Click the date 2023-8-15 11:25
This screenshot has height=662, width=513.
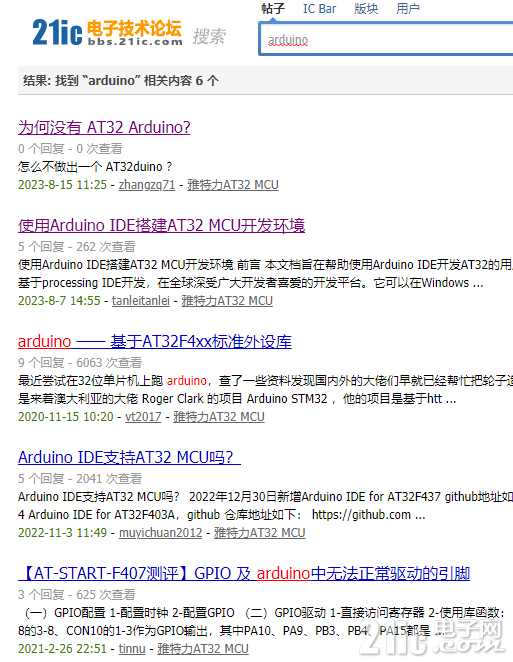point(62,185)
